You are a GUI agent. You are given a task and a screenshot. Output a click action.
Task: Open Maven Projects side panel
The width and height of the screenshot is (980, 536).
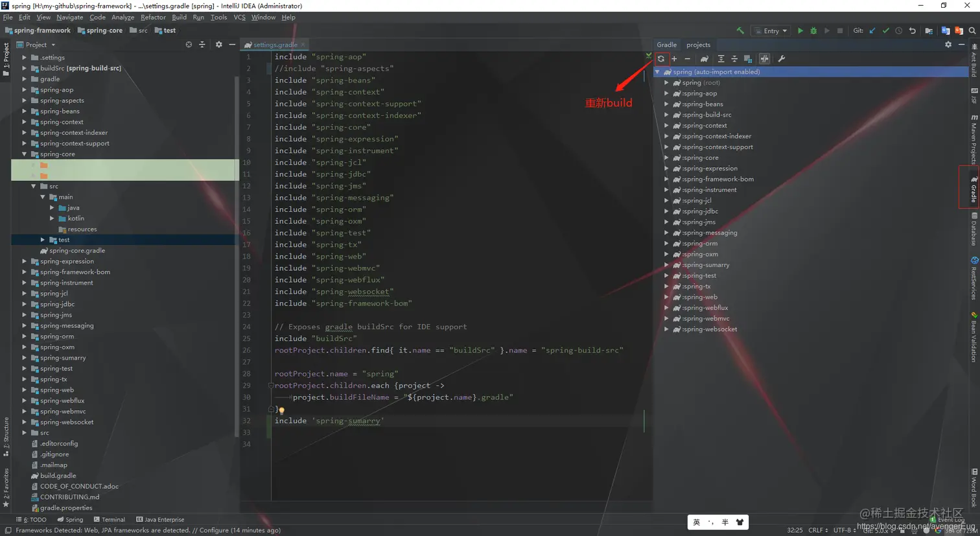pyautogui.click(x=974, y=139)
